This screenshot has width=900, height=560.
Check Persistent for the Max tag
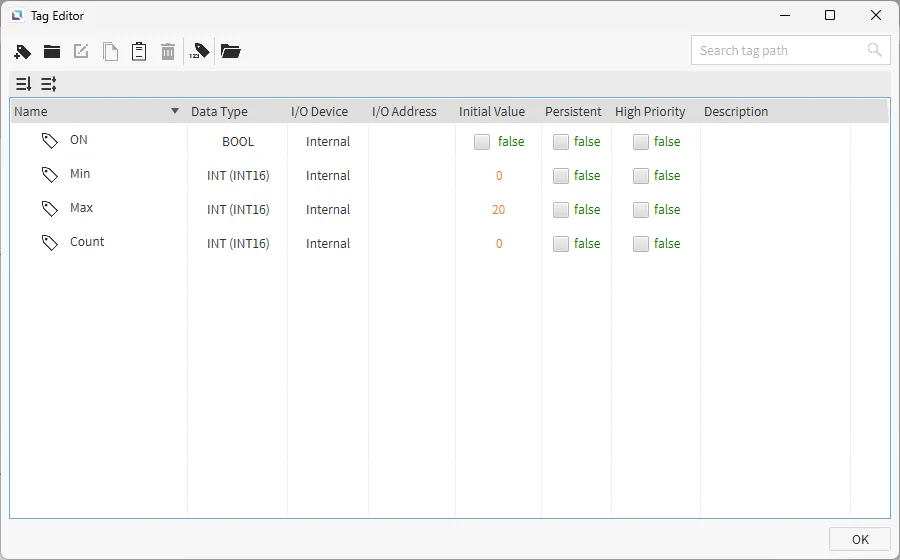click(x=561, y=210)
